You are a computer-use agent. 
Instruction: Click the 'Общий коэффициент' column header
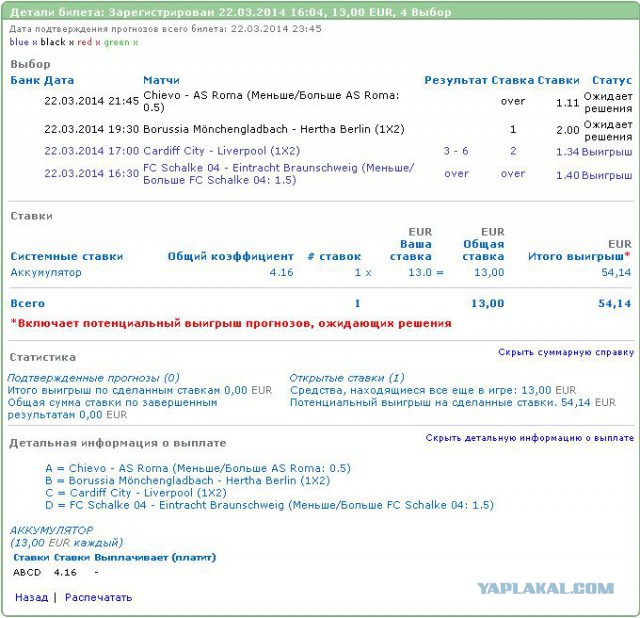230,257
